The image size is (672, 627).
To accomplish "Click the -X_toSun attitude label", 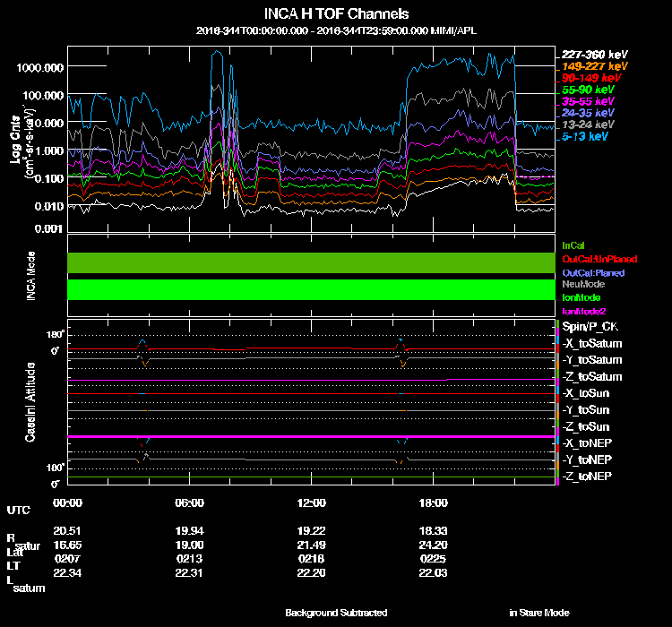I will point(585,393).
